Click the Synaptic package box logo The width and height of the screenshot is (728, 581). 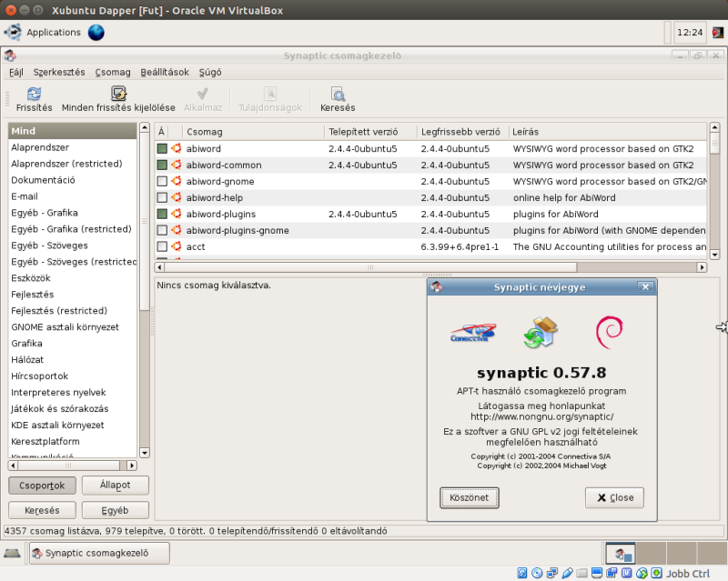pyautogui.click(x=541, y=332)
